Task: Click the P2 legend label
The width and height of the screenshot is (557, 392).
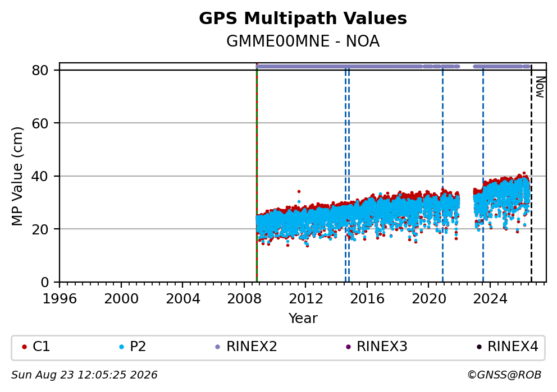Action: coord(138,347)
